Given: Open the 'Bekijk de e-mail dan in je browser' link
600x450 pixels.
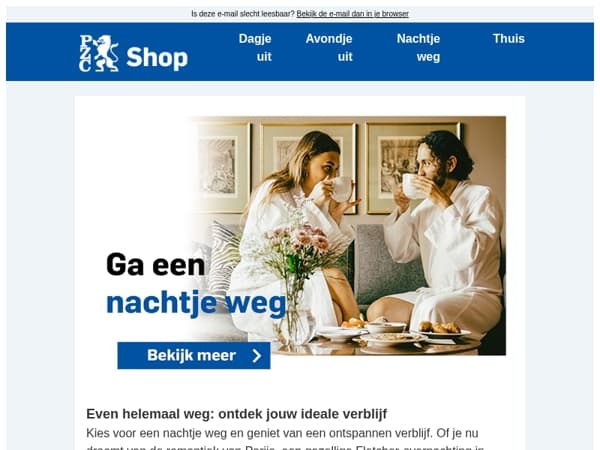Looking at the screenshot, I should 352,14.
